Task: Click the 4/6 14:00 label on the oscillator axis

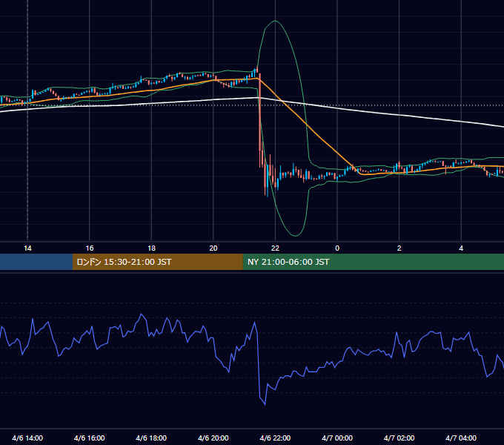Action: click(27, 438)
